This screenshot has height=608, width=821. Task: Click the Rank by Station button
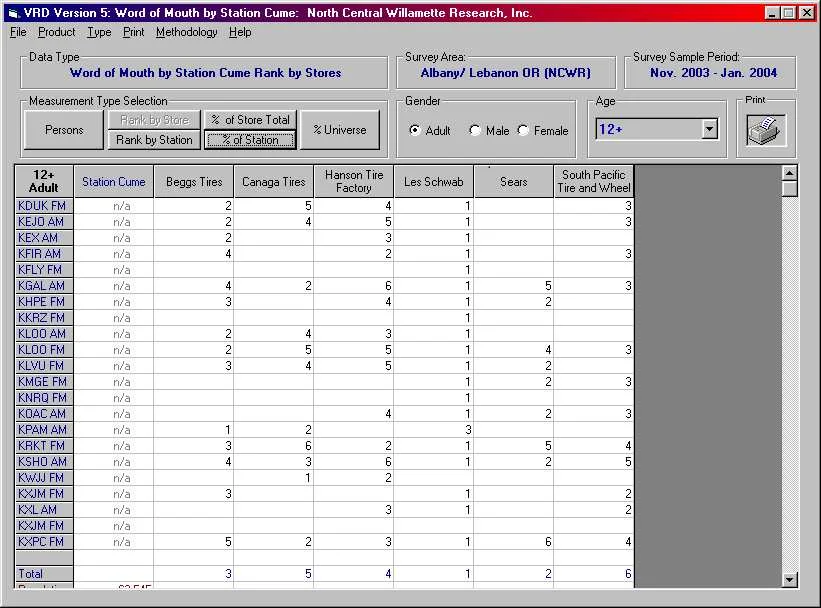coord(154,140)
